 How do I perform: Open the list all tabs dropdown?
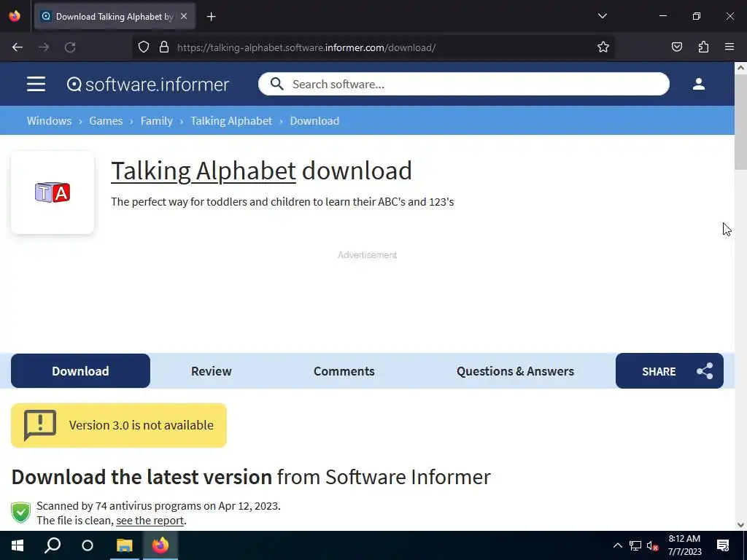pos(602,16)
